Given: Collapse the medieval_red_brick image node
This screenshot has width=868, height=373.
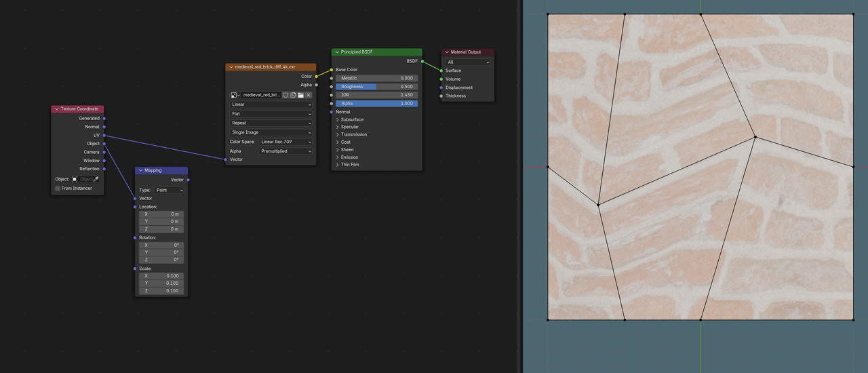Looking at the screenshot, I should (x=231, y=67).
